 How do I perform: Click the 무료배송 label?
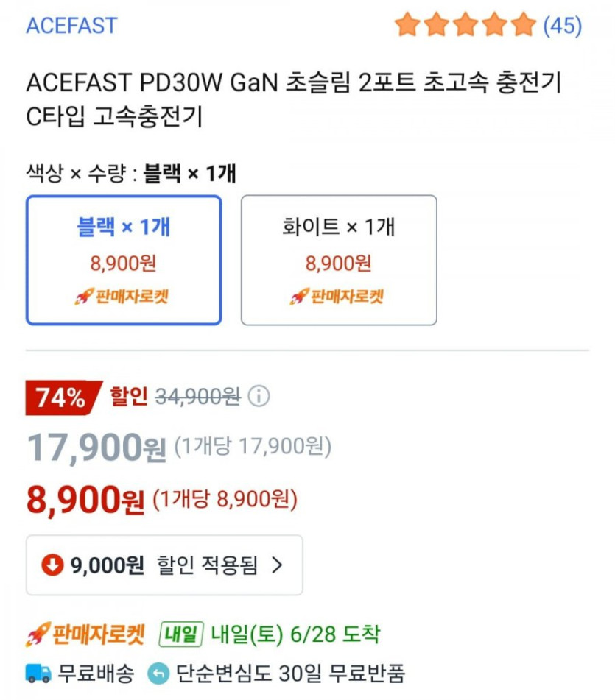[x=96, y=673]
